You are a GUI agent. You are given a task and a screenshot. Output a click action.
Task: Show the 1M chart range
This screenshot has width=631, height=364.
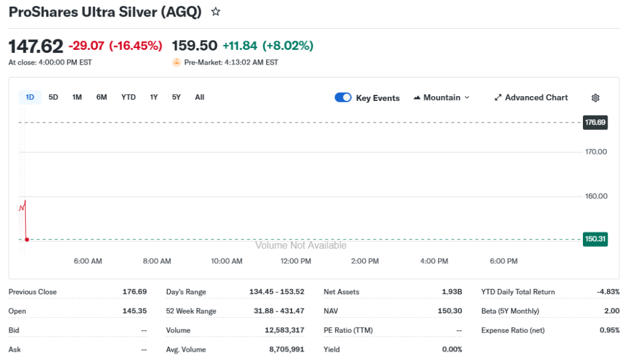click(x=77, y=97)
